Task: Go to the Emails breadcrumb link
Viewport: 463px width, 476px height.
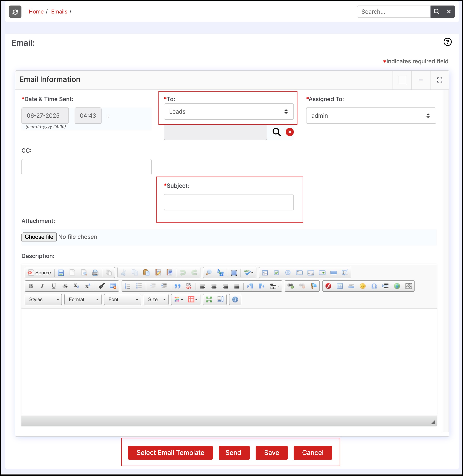Action: pos(59,12)
